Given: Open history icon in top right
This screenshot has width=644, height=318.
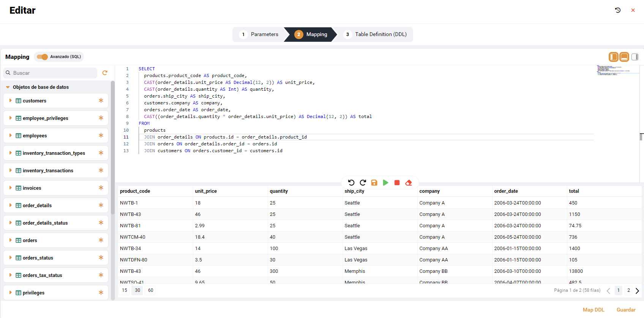Looking at the screenshot, I should [618, 10].
